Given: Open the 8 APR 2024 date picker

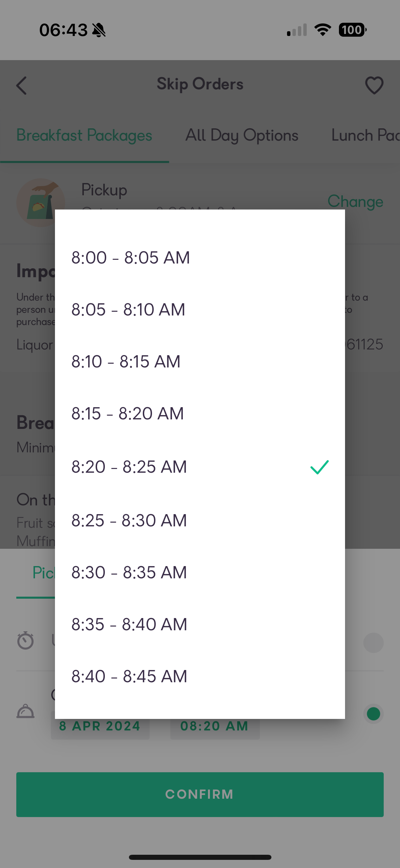Looking at the screenshot, I should coord(100,726).
